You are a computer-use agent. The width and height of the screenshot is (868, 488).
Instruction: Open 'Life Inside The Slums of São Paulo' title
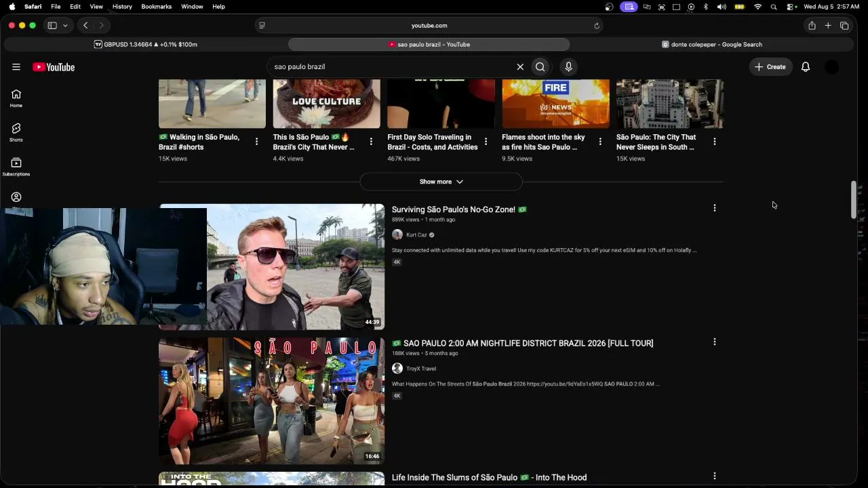(489, 478)
